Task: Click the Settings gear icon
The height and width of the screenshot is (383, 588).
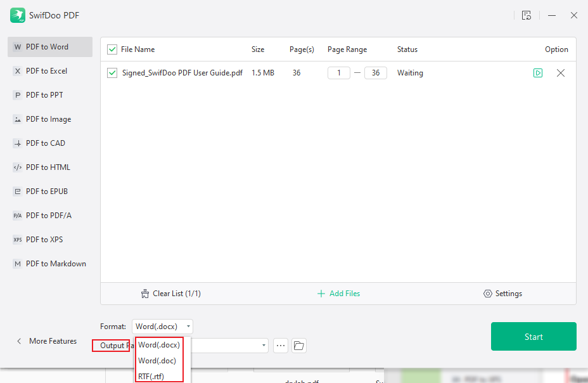Action: 487,294
